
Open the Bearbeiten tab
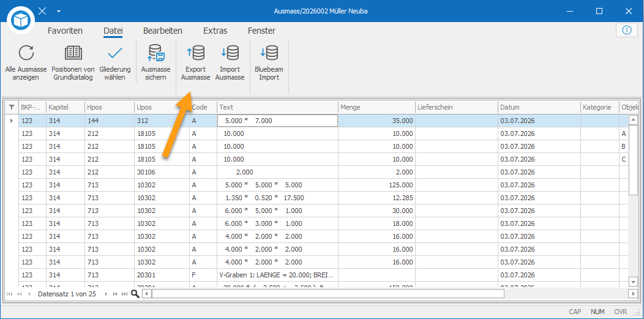coord(163,31)
